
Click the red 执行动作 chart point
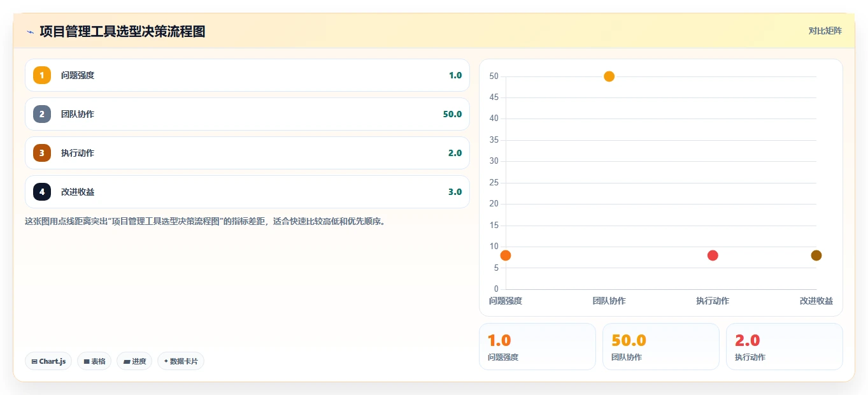[713, 255]
